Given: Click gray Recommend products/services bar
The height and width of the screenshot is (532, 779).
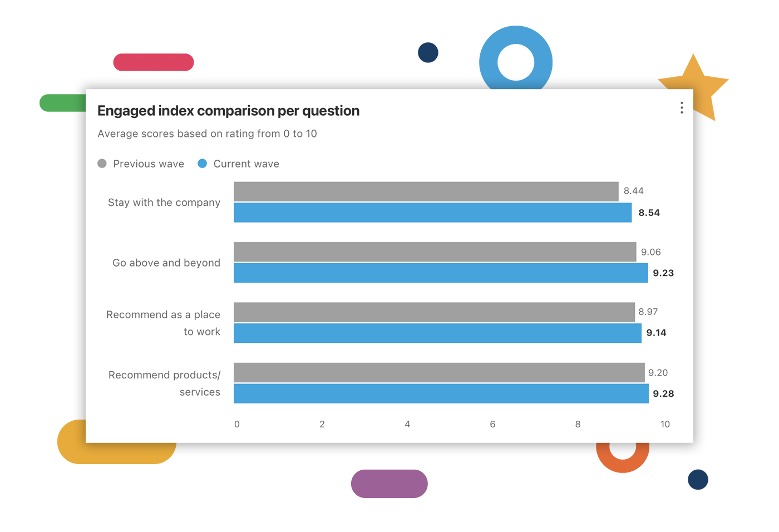Looking at the screenshot, I should pyautogui.click(x=439, y=372).
